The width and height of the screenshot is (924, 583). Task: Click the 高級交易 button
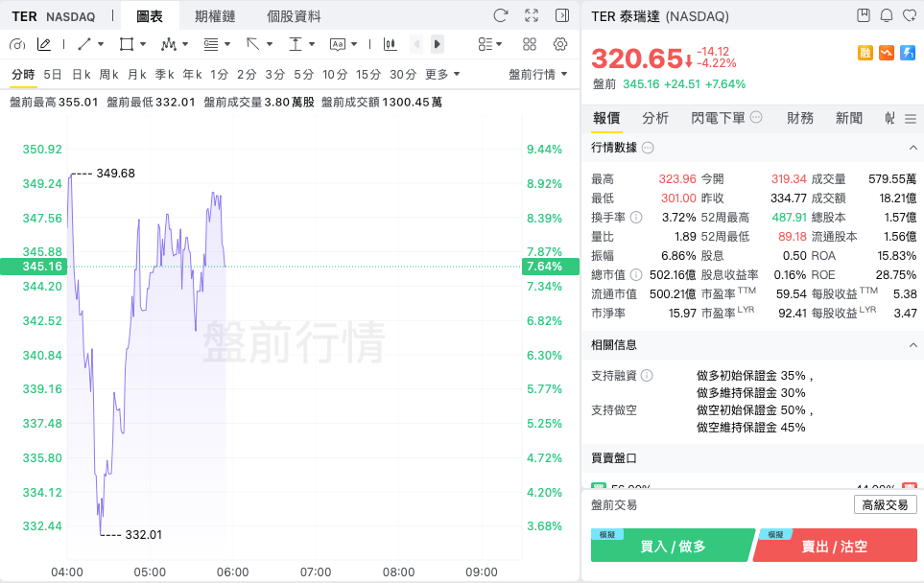[885, 504]
